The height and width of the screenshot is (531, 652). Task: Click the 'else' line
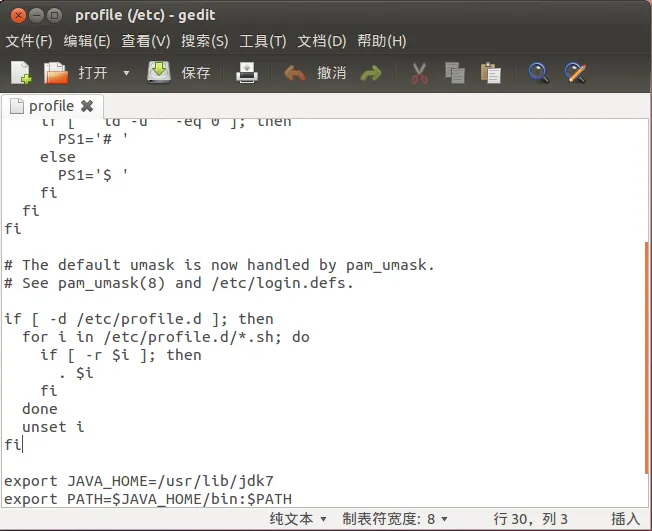click(58, 157)
